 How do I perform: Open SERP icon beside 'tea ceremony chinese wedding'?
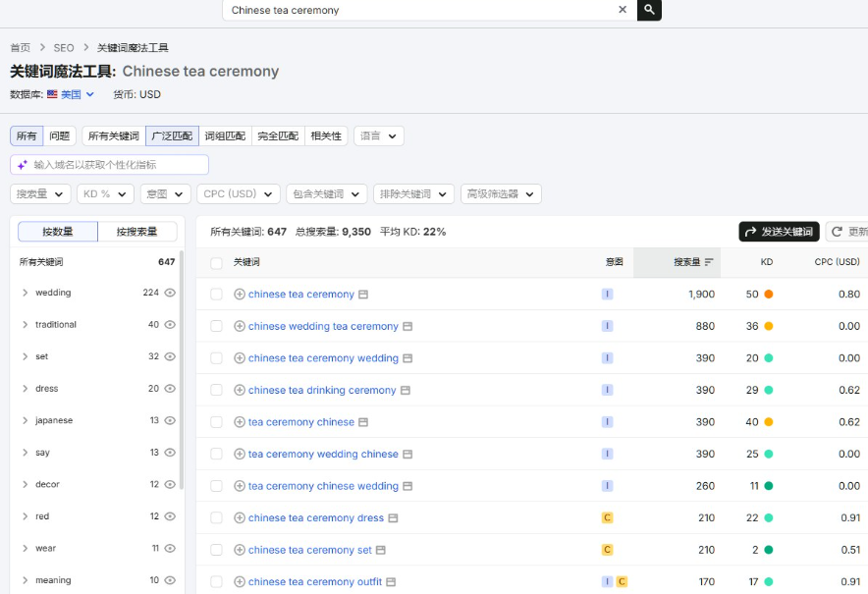[x=407, y=486]
